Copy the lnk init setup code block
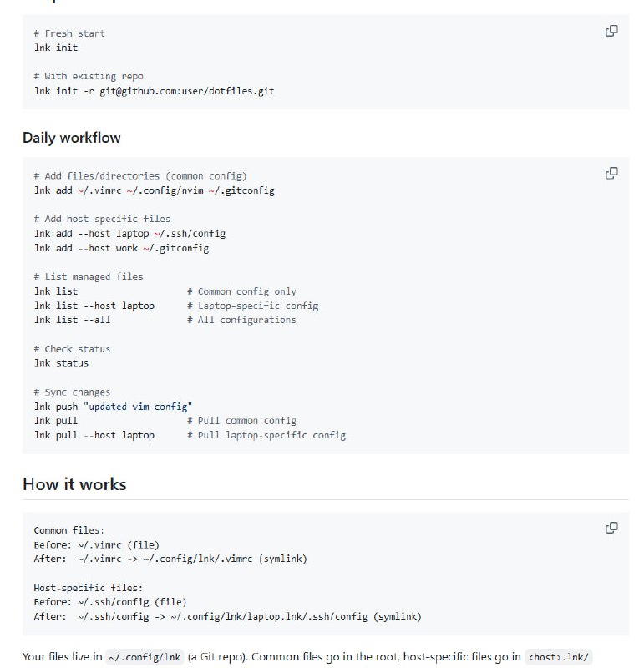Image resolution: width=644 pixels, height=668 pixels. point(611,31)
